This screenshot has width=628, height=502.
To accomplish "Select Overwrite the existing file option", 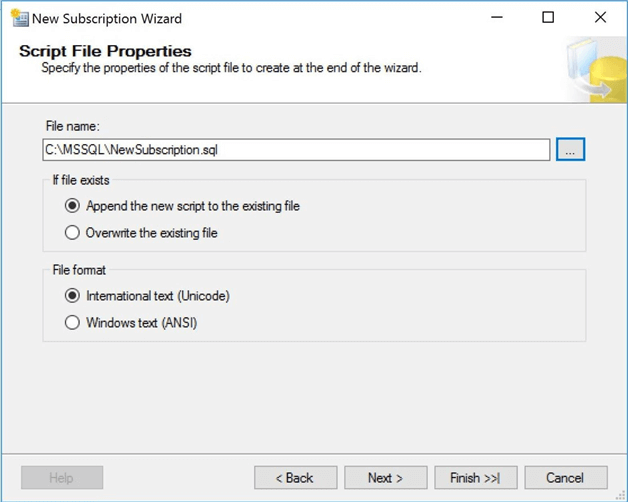I will [71, 233].
